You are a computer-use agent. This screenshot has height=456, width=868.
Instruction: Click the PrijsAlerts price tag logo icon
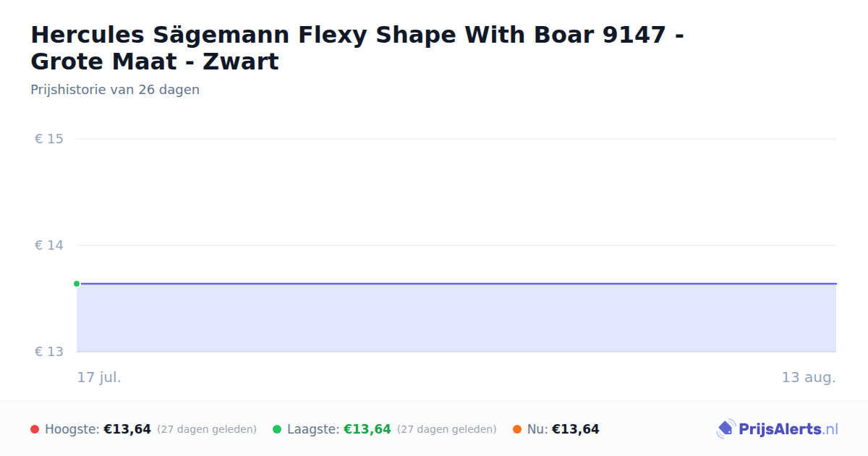click(726, 429)
